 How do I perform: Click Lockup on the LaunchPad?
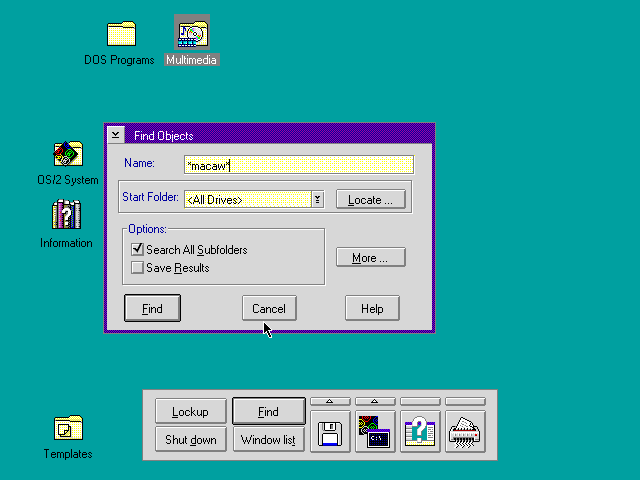(191, 411)
